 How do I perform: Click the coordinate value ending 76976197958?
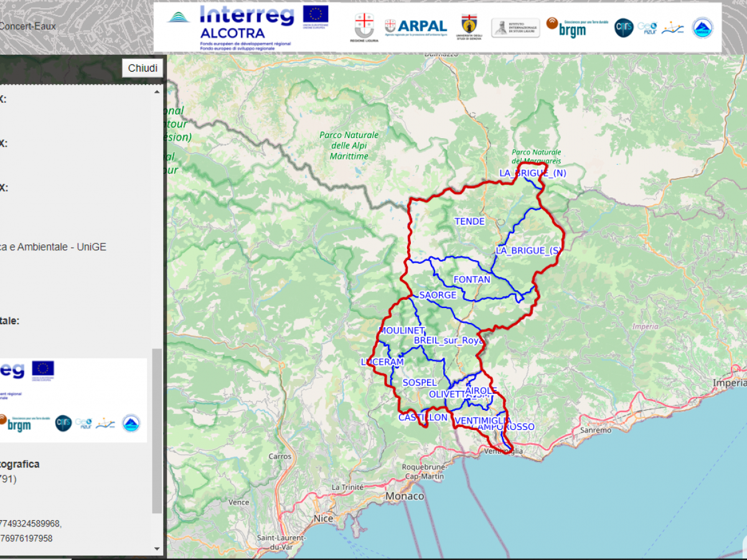(x=26, y=538)
